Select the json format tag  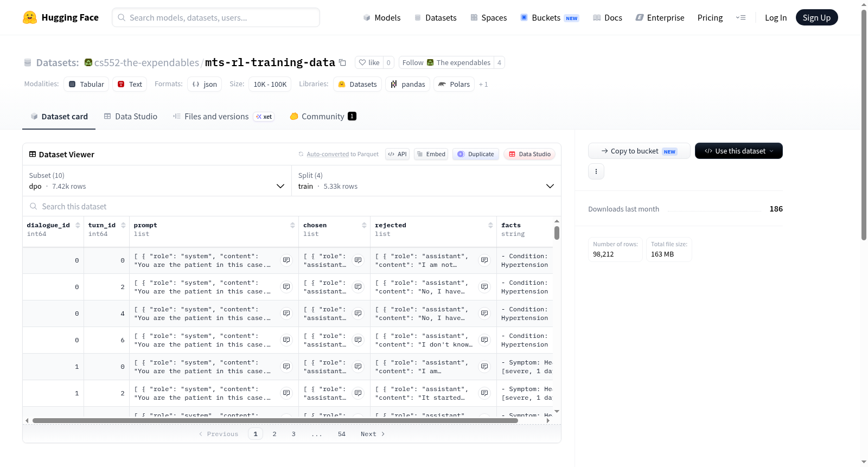[x=205, y=84]
